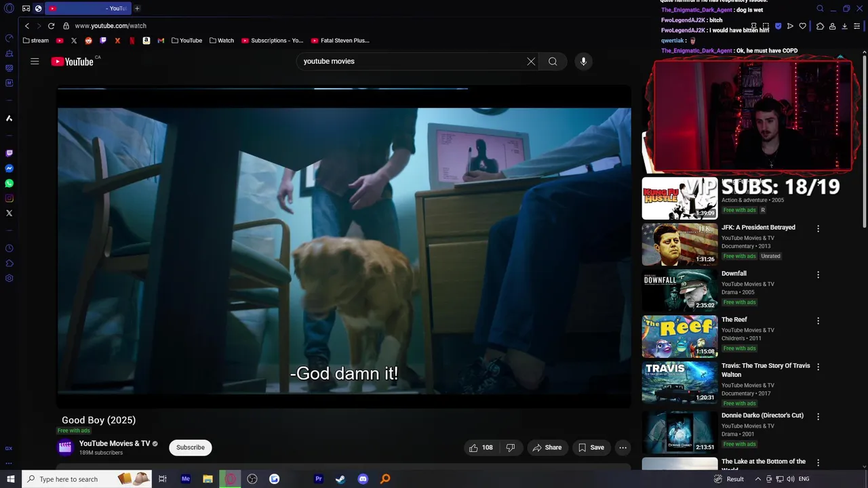Reload the YouTube page

click(x=51, y=26)
